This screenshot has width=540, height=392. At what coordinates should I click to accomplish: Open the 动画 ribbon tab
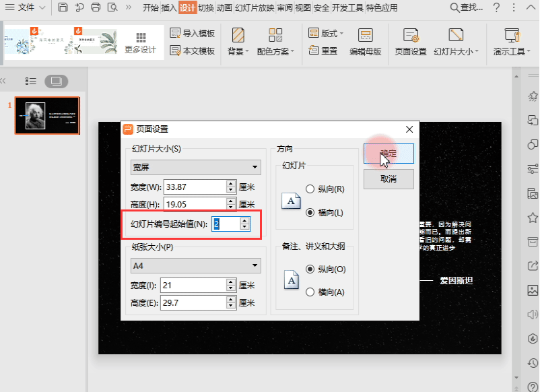pyautogui.click(x=224, y=8)
